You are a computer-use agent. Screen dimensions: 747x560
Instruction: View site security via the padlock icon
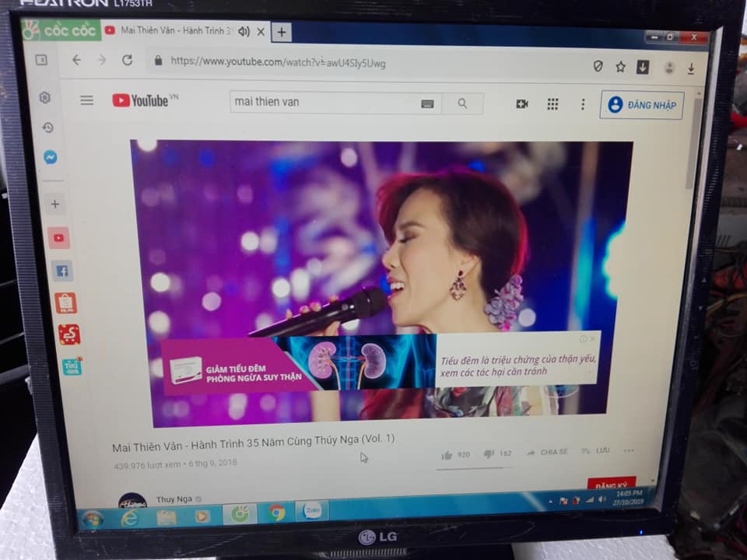point(158,61)
